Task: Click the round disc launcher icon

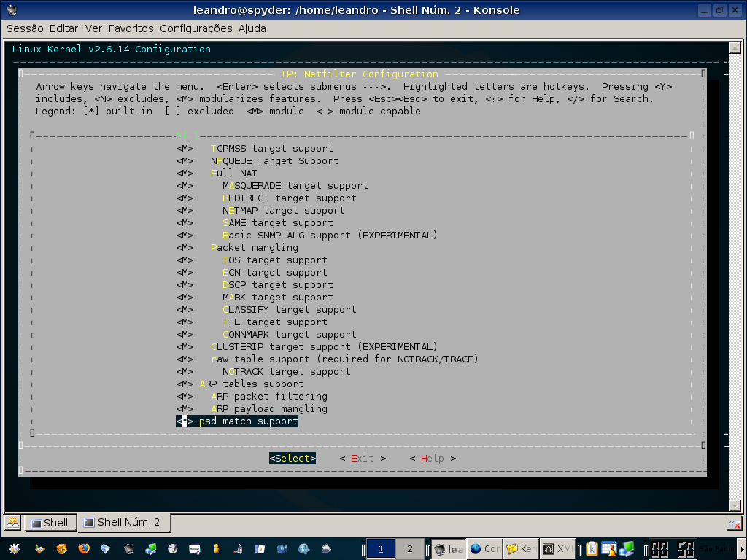Action: [172, 549]
